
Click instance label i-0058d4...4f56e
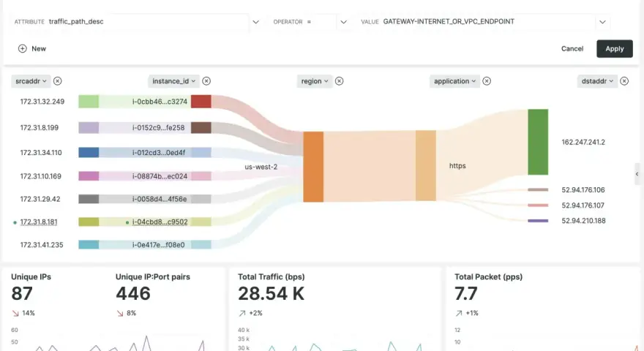160,199
